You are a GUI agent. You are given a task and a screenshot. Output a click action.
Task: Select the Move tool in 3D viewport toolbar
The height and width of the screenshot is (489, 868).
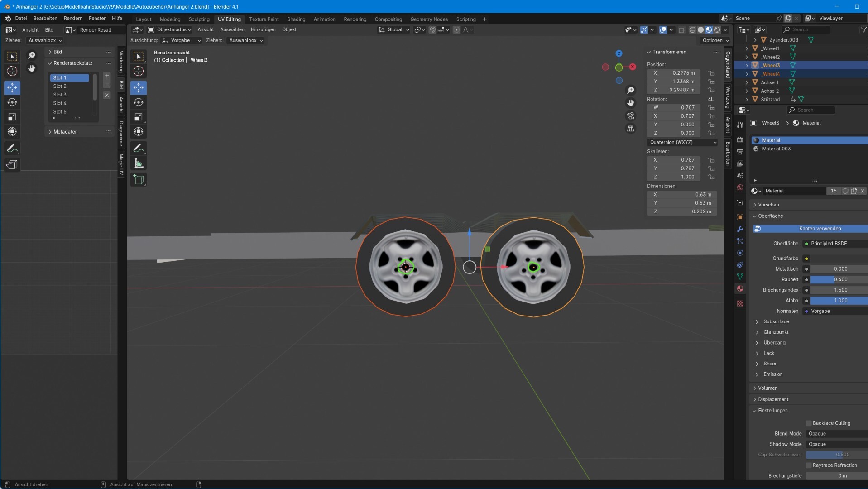coord(139,87)
